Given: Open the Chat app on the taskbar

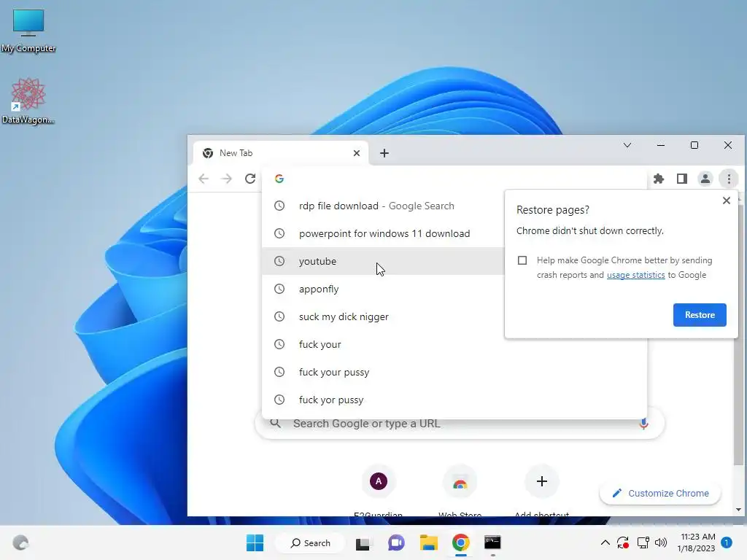Looking at the screenshot, I should [396, 542].
